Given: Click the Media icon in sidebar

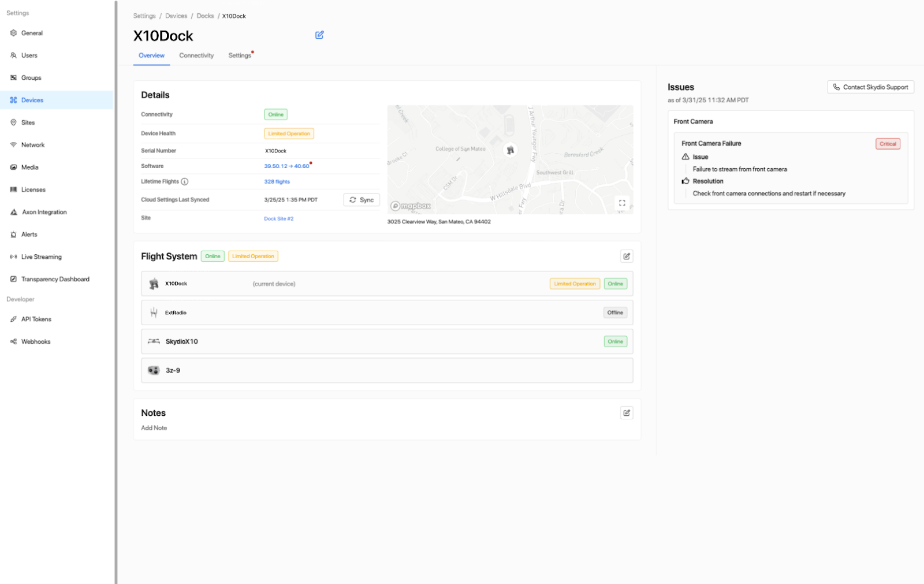Looking at the screenshot, I should 13,167.
